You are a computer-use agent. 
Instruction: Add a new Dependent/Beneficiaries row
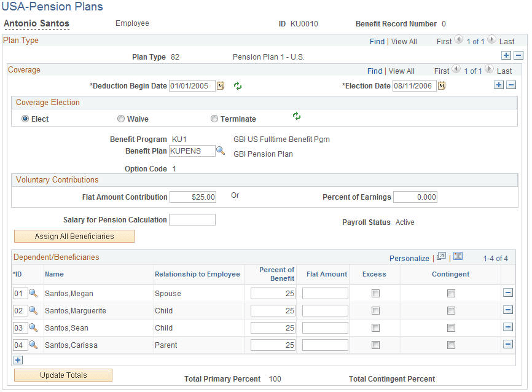[18, 360]
